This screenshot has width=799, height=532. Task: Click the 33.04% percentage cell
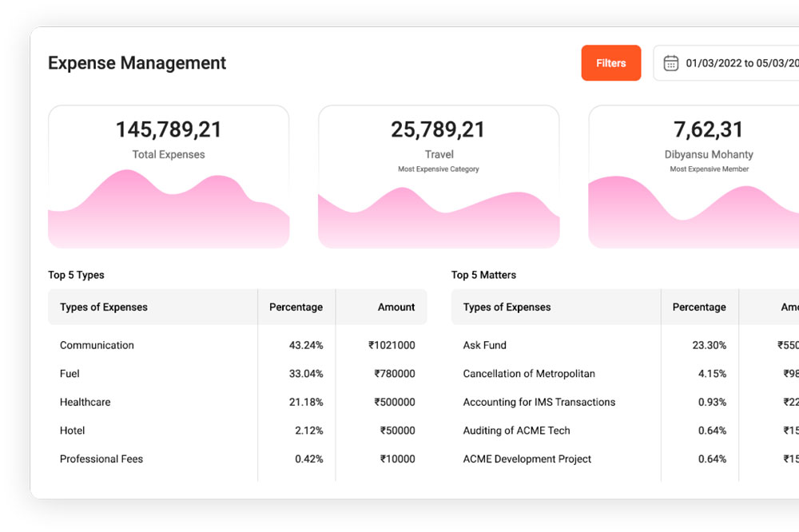click(306, 374)
